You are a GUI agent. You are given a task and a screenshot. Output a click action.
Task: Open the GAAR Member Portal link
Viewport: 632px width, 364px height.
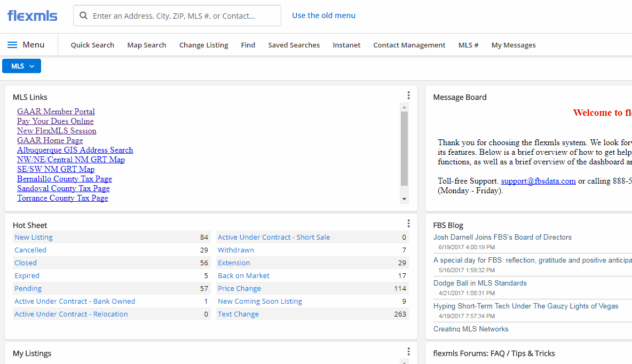(x=56, y=112)
